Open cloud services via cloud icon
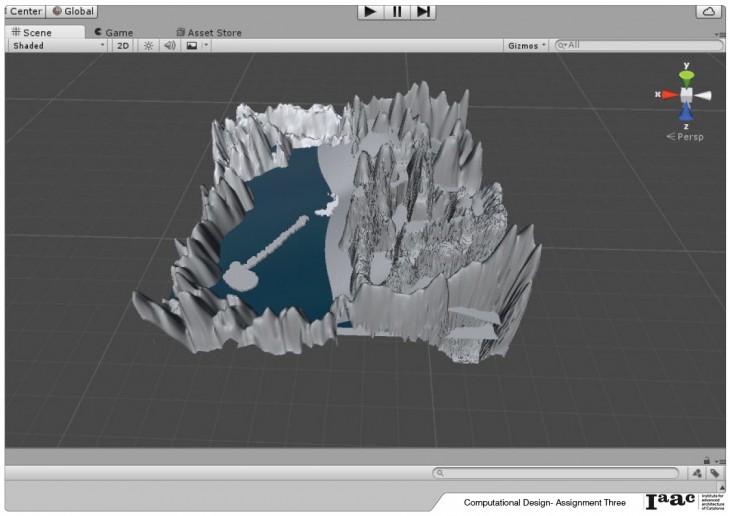This screenshot has height=516, width=730. [708, 11]
